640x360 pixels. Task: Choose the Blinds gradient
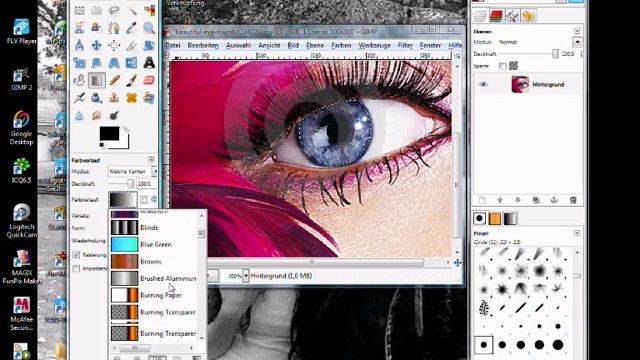tap(153, 227)
